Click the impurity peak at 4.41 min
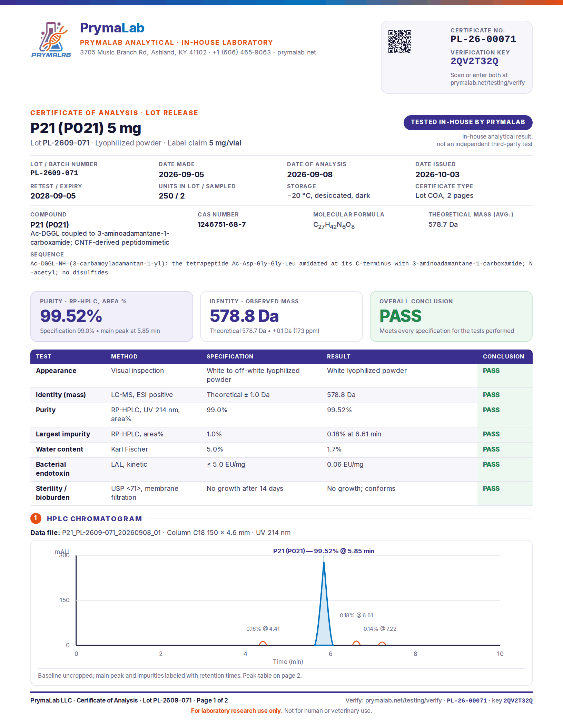The image size is (563, 728). tap(263, 643)
